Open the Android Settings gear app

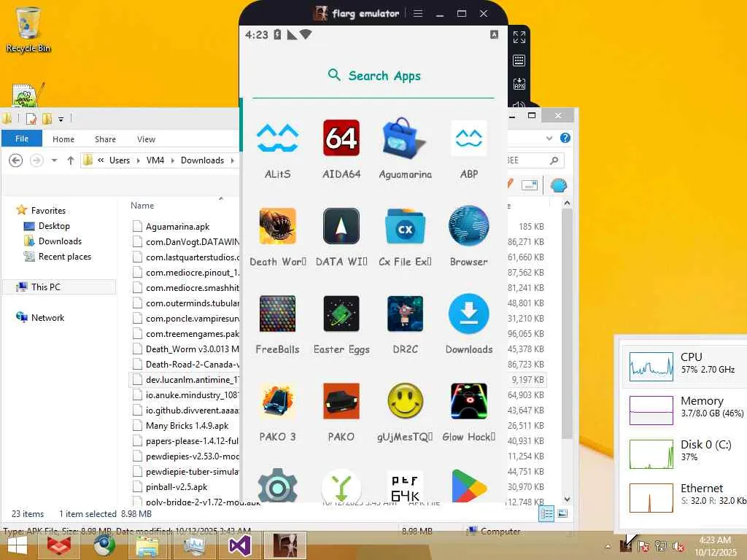click(277, 486)
